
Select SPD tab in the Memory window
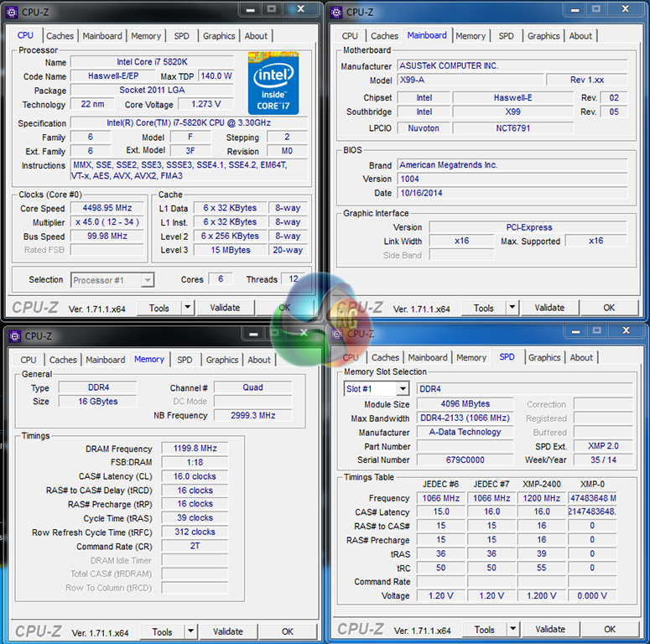(x=185, y=360)
